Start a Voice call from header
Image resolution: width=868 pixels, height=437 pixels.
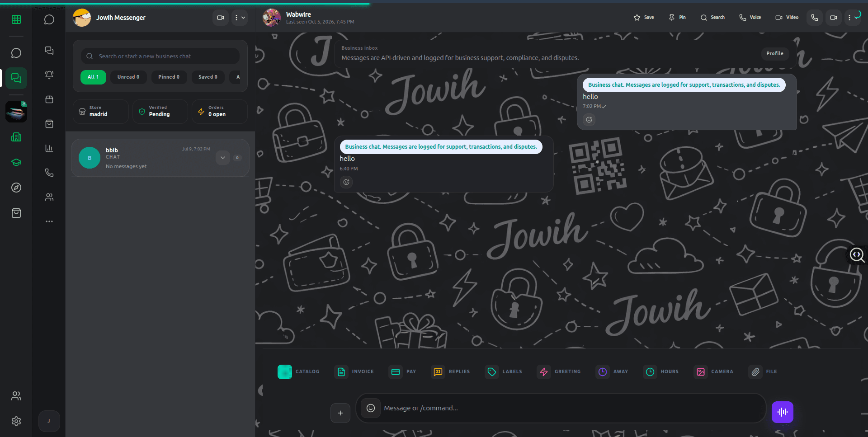pos(750,18)
